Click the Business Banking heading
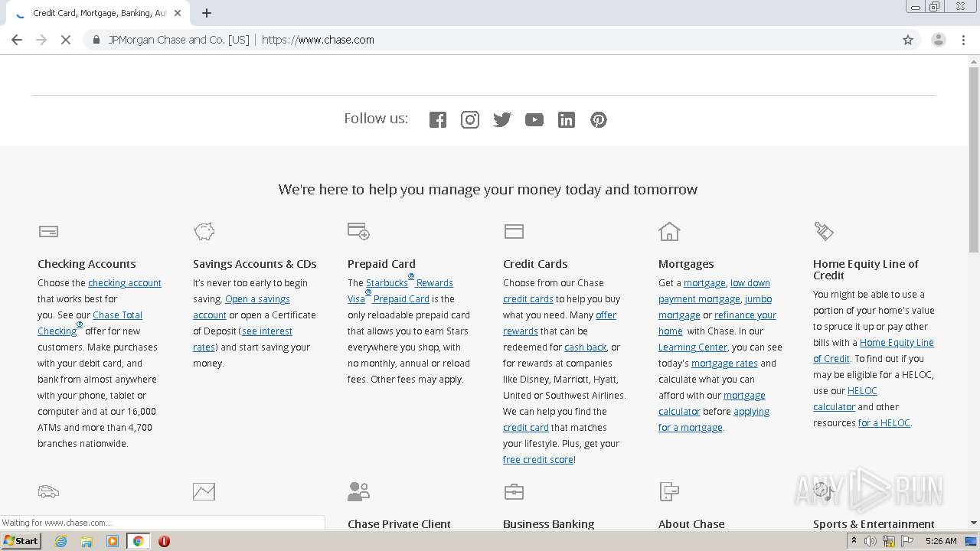This screenshot has height=551, width=980. 549,524
